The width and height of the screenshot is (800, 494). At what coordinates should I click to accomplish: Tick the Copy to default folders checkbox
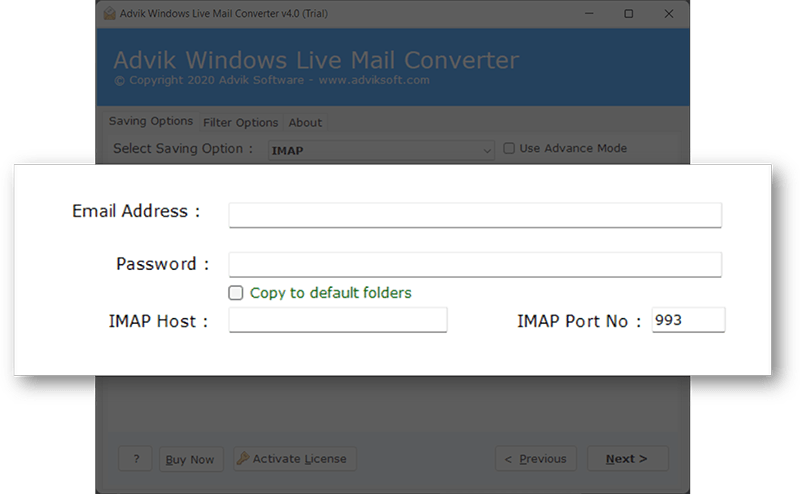pos(236,292)
